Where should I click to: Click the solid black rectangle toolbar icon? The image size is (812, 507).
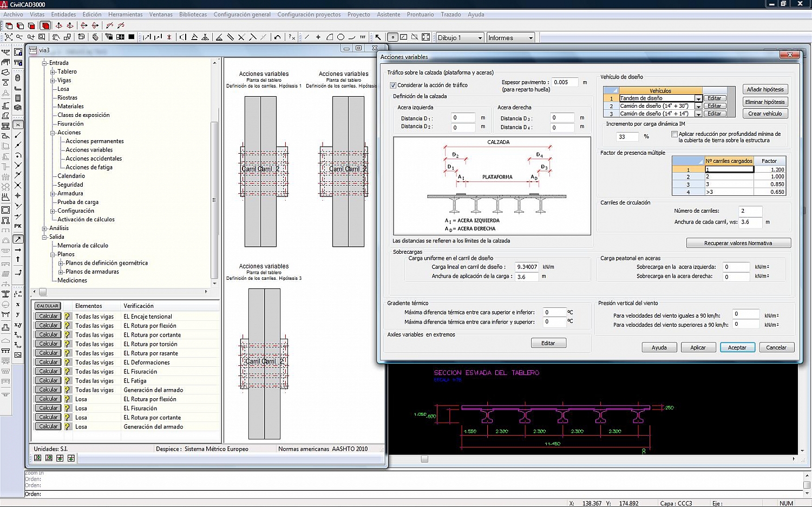click(132, 37)
